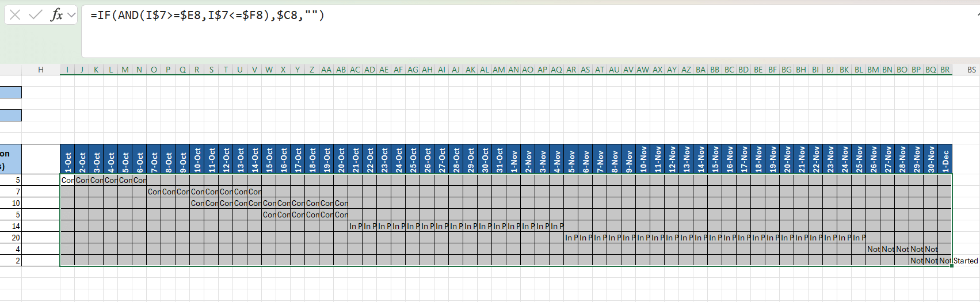
Task: Select the duration cell showing 10
Action: click(x=11, y=203)
